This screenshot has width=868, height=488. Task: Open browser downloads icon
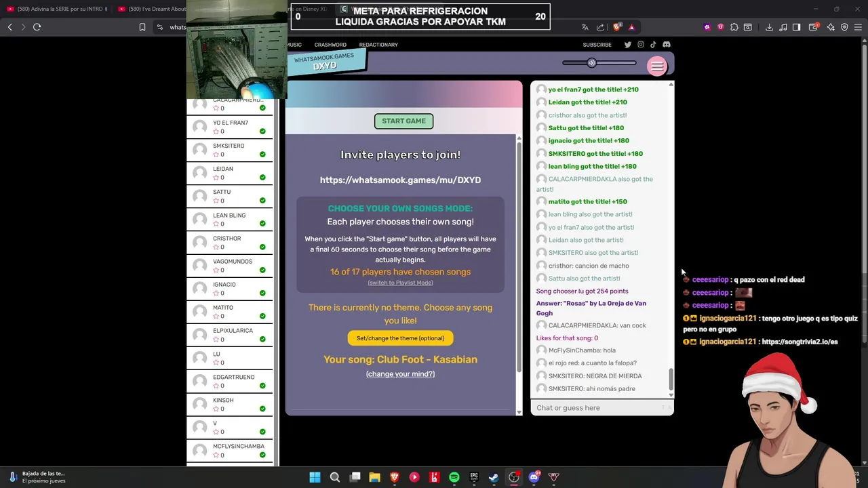[x=769, y=27]
